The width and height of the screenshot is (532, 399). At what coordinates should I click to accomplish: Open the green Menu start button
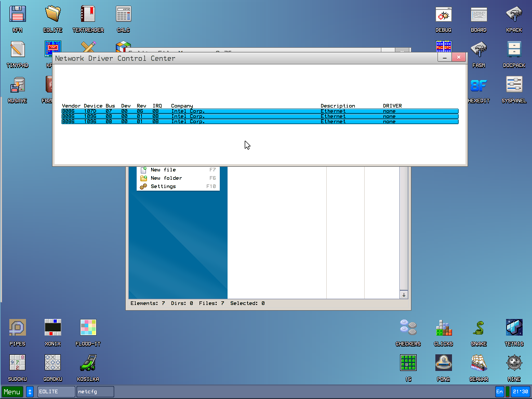pyautogui.click(x=12, y=392)
